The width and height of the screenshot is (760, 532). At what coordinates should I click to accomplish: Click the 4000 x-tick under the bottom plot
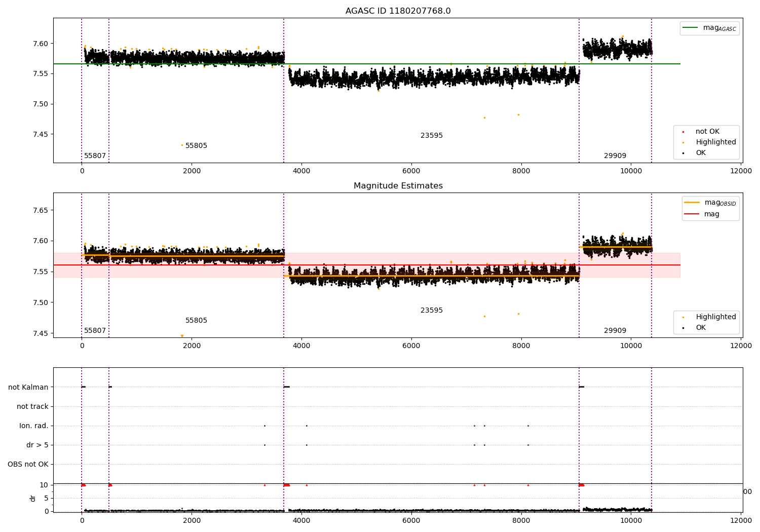(301, 520)
